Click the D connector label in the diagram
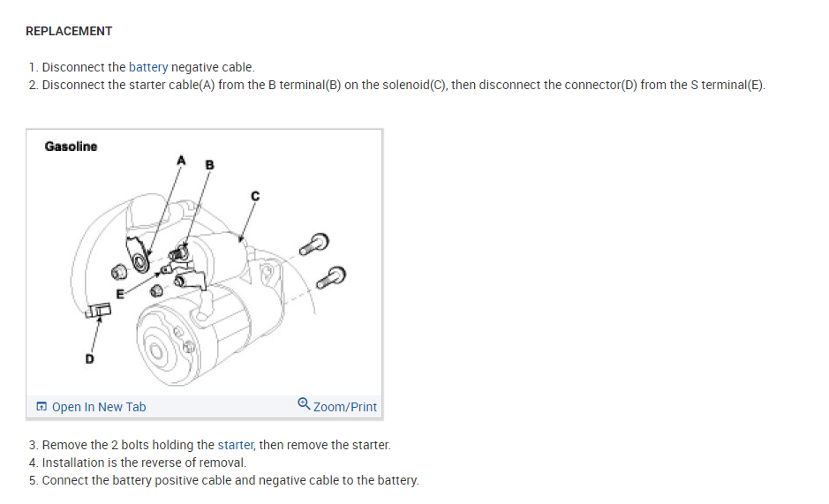The width and height of the screenshot is (829, 504). coord(89,359)
